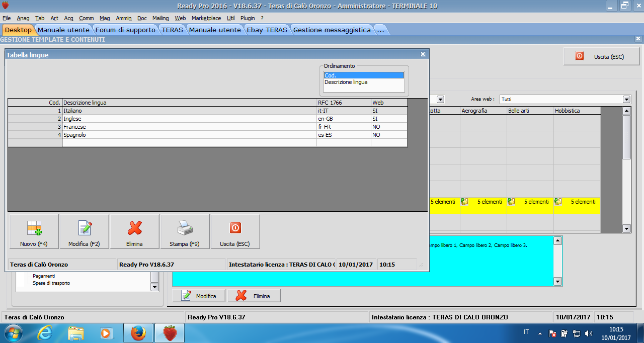Image resolution: width=644 pixels, height=343 pixels.
Task: Open the Doc menu
Action: [x=142, y=18]
